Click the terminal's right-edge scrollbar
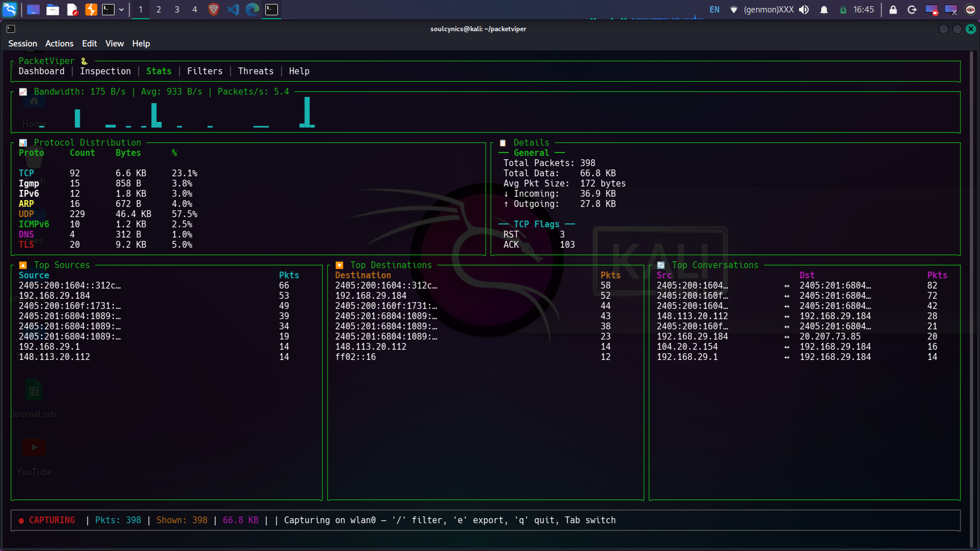Viewport: 980px width, 551px height. 972,283
